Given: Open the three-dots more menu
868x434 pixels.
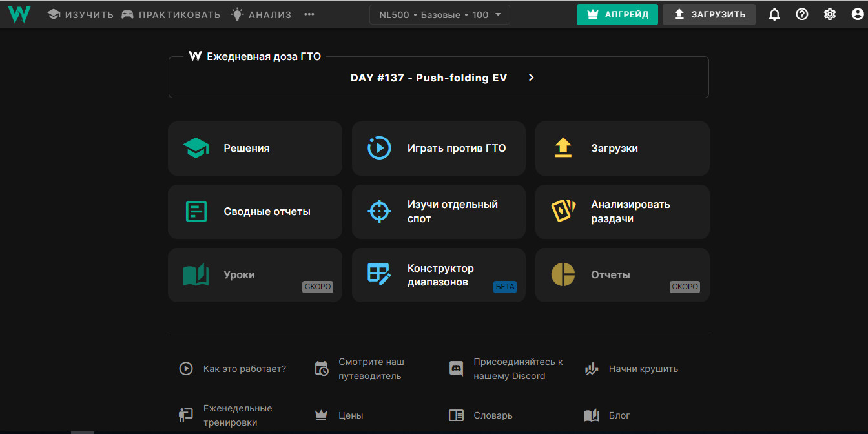Looking at the screenshot, I should point(309,14).
